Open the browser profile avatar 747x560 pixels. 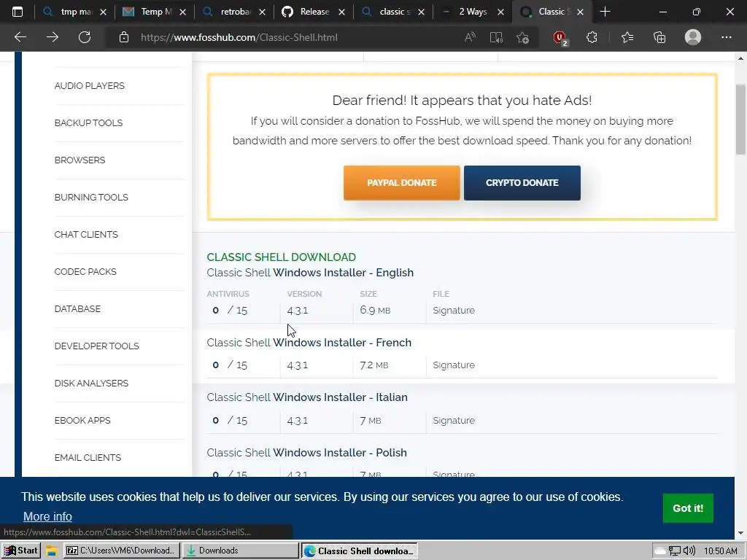[x=693, y=37]
